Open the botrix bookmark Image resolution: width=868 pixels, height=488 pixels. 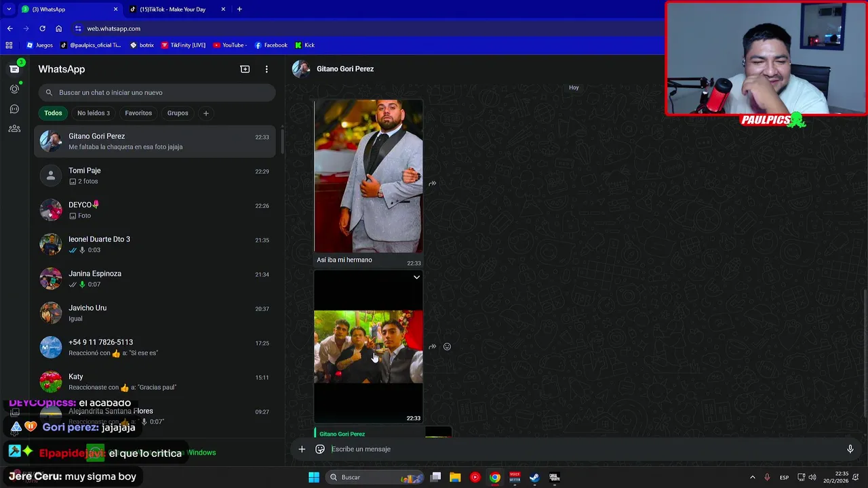pos(142,45)
